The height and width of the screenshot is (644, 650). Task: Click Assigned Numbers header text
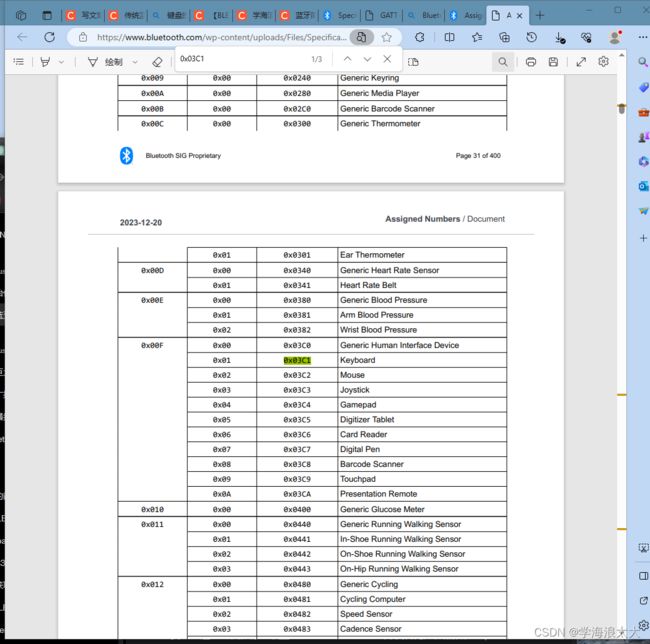click(x=422, y=219)
